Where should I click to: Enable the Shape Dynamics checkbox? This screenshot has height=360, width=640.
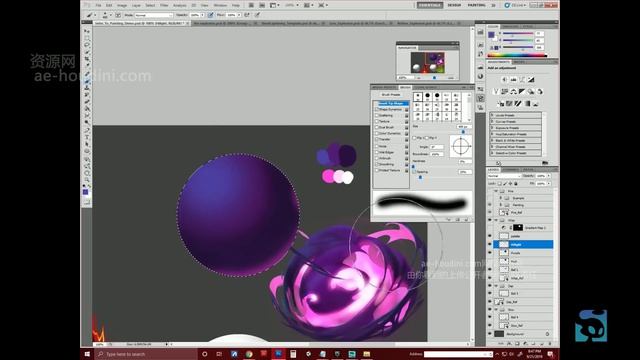click(377, 109)
